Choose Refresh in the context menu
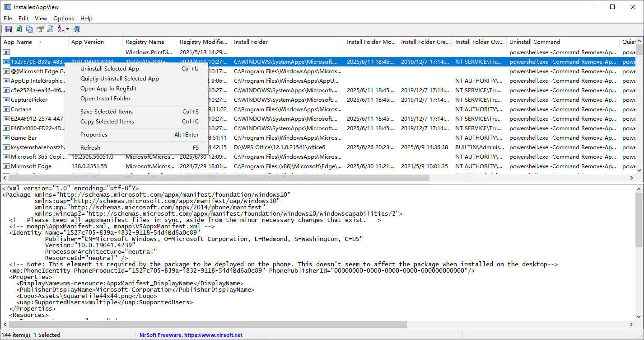The width and height of the screenshot is (644, 340). (136, 148)
